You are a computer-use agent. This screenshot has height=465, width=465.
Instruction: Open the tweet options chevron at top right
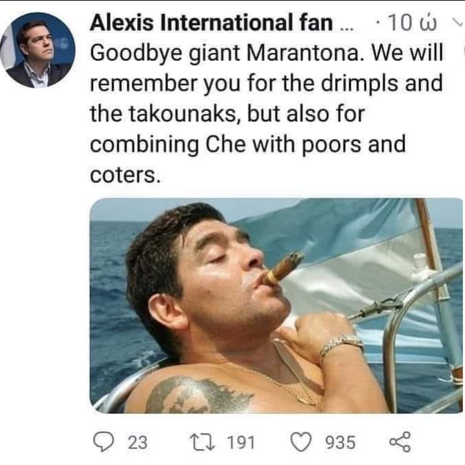(458, 23)
